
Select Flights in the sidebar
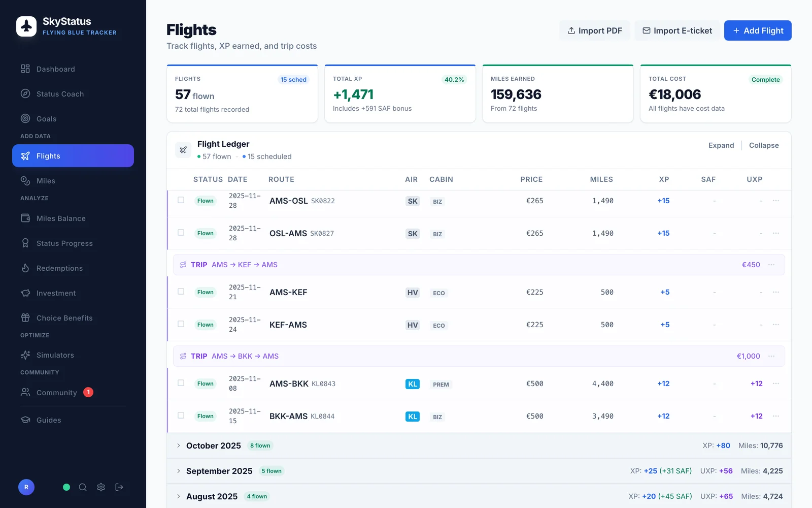tap(73, 156)
